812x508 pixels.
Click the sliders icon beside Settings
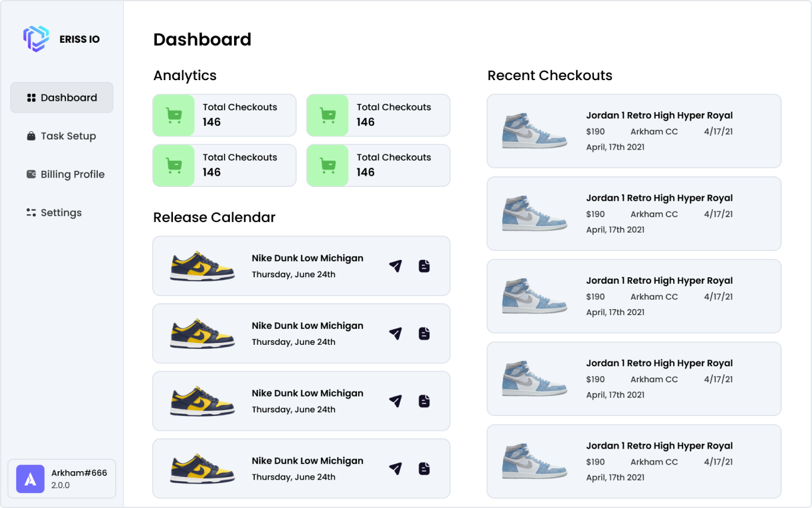(x=31, y=212)
